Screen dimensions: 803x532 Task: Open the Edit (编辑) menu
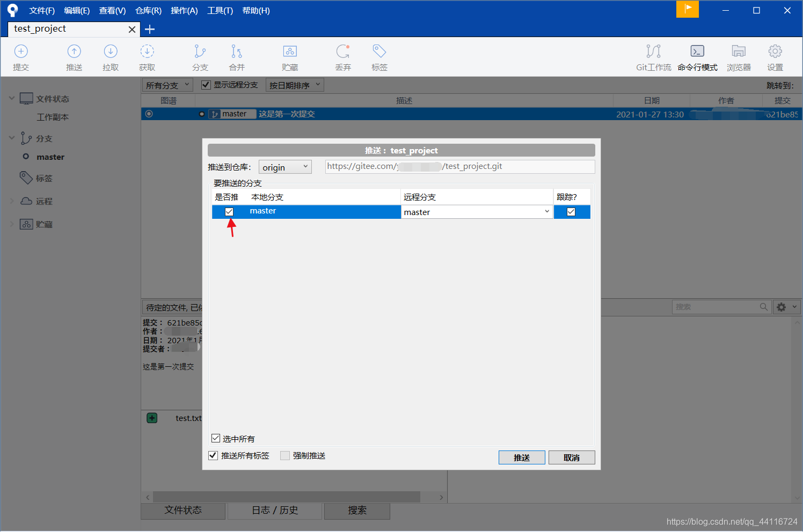point(77,11)
